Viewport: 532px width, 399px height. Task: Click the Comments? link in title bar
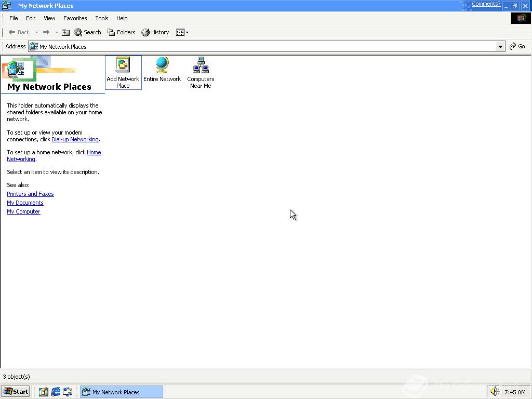click(x=486, y=4)
